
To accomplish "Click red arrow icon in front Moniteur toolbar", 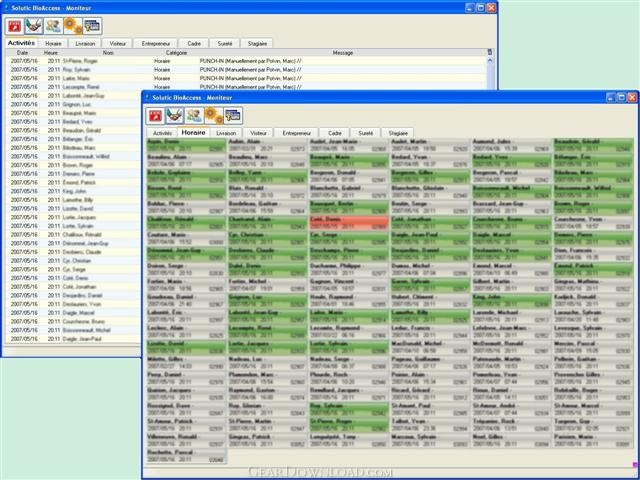I will coord(156,116).
